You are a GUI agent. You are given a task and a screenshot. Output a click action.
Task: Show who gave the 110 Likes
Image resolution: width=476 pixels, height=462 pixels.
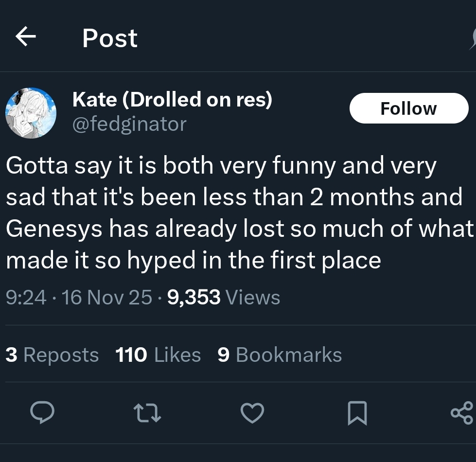(x=158, y=355)
